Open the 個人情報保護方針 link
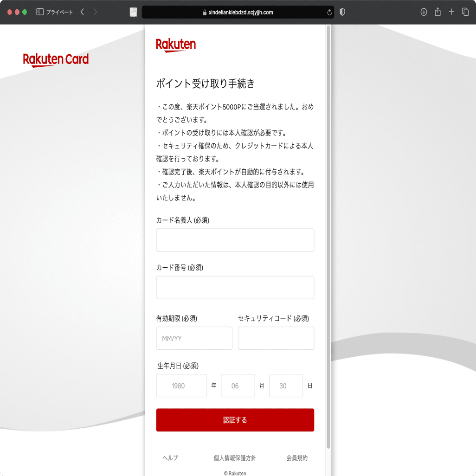The width and height of the screenshot is (476, 476). pos(235,458)
